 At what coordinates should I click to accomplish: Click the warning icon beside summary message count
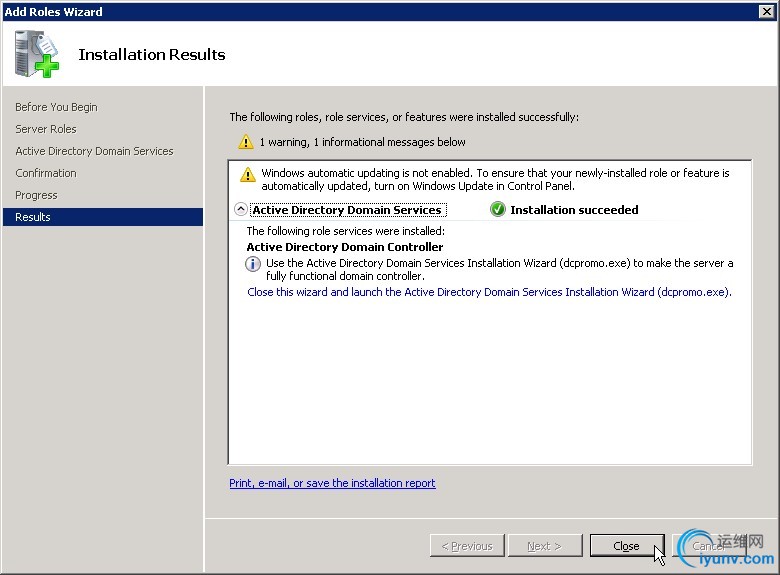pyautogui.click(x=246, y=142)
